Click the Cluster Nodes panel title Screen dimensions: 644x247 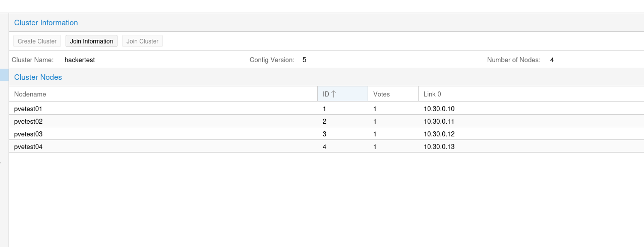pos(38,77)
